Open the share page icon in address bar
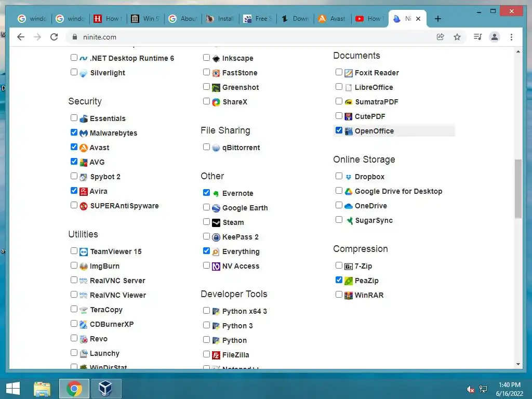Image resolution: width=532 pixels, height=399 pixels. (x=441, y=37)
